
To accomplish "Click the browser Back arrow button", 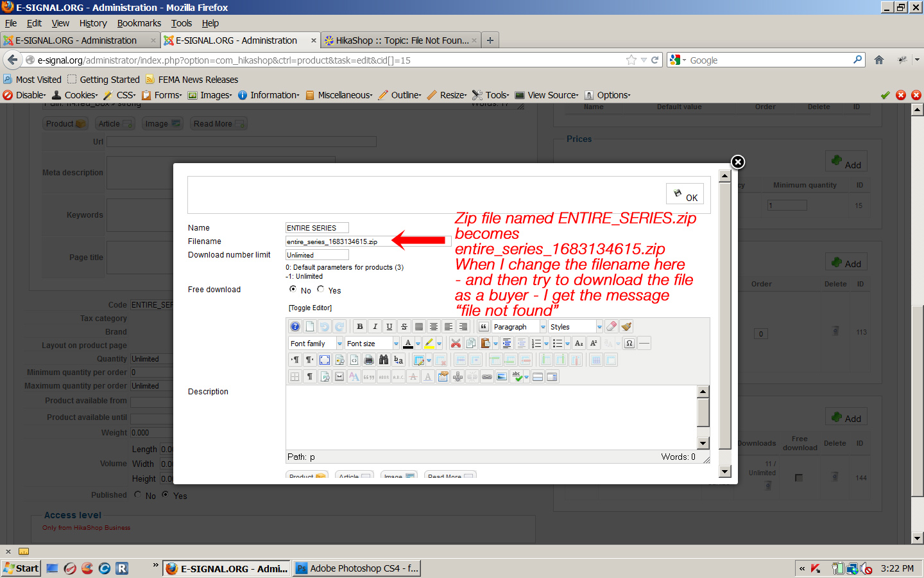I will 12,60.
